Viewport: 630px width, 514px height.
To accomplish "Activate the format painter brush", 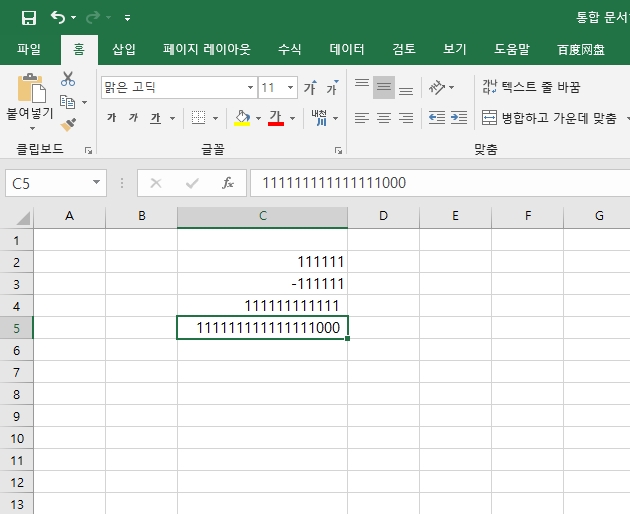I will point(68,125).
